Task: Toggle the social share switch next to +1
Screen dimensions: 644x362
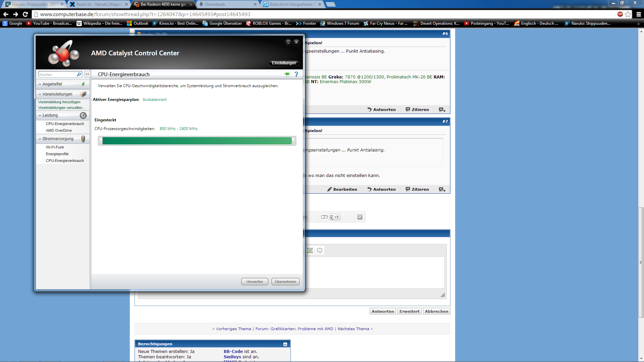Action: coord(324,217)
